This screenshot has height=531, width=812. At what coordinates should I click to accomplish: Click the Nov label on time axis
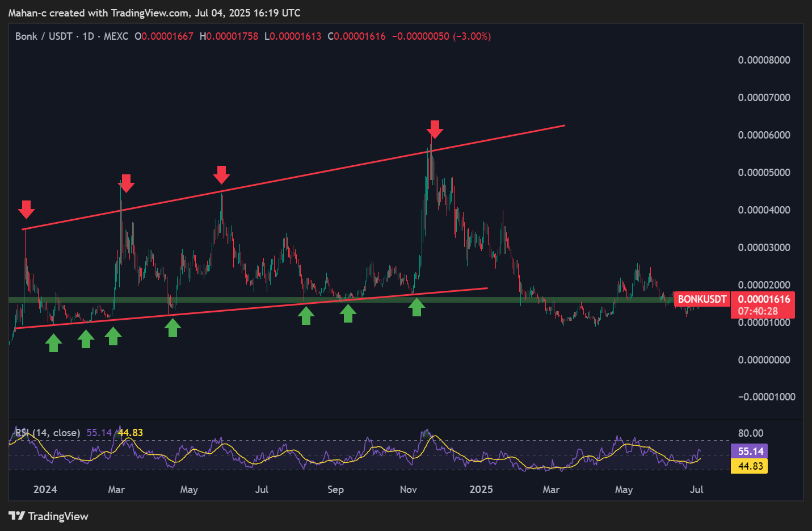(x=409, y=490)
